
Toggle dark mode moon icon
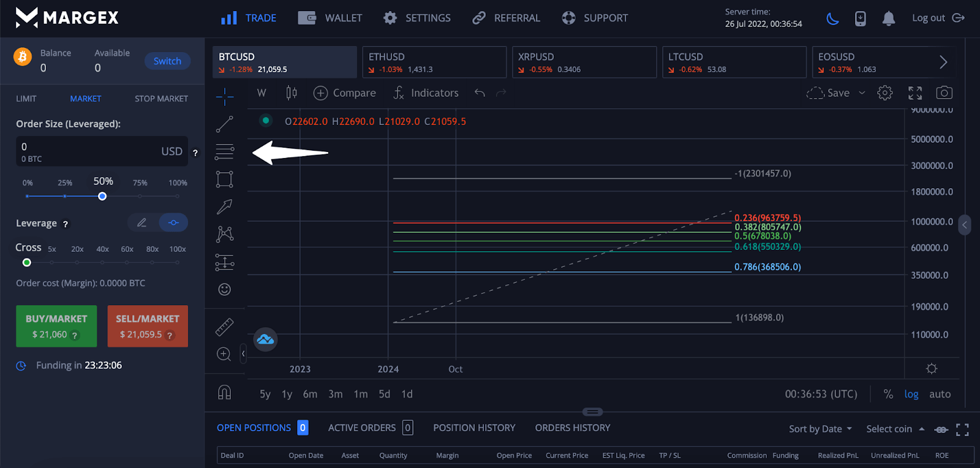tap(832, 18)
